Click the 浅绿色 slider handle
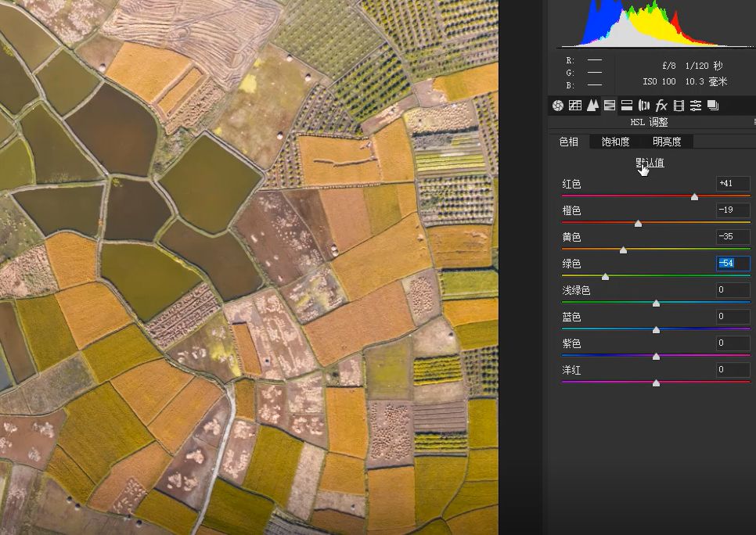 656,303
